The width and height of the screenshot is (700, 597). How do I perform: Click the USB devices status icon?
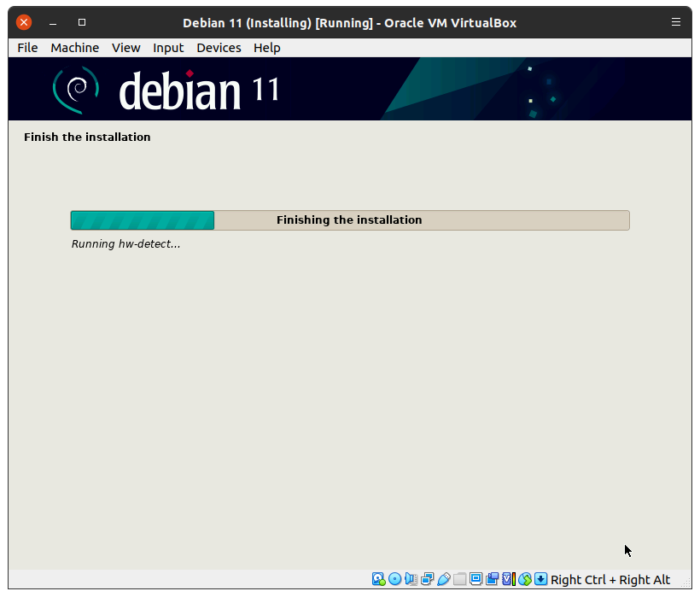(x=443, y=579)
